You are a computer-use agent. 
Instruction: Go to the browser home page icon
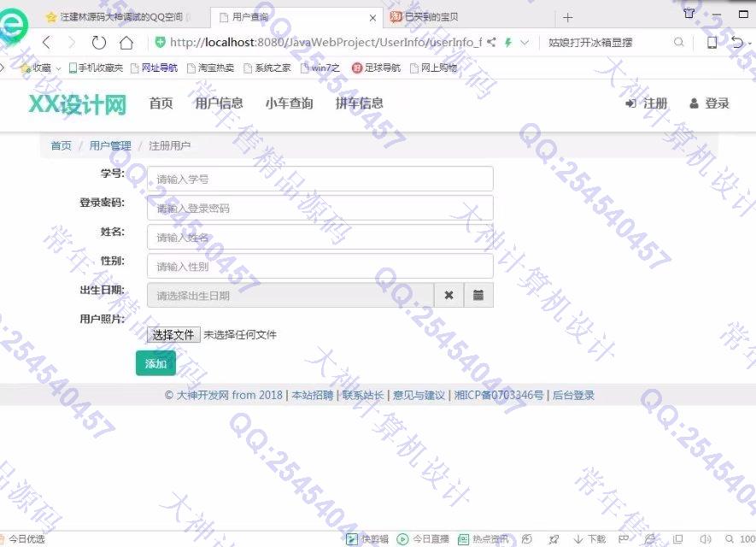(126, 42)
